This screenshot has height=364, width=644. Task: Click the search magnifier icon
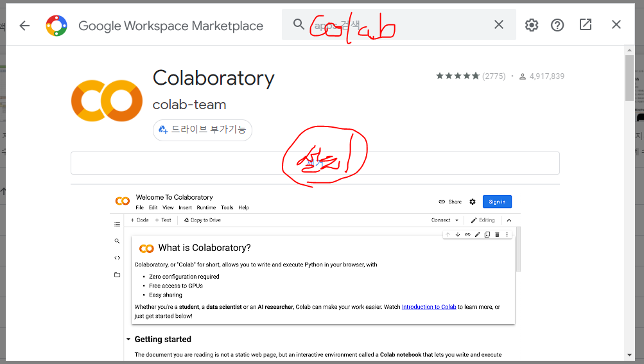[299, 24]
